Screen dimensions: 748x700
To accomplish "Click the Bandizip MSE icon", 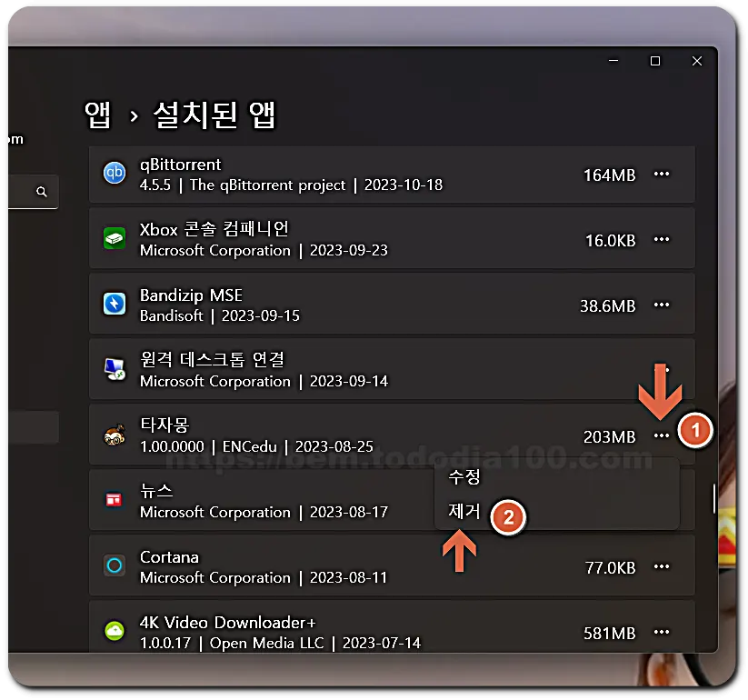I will pos(114,305).
